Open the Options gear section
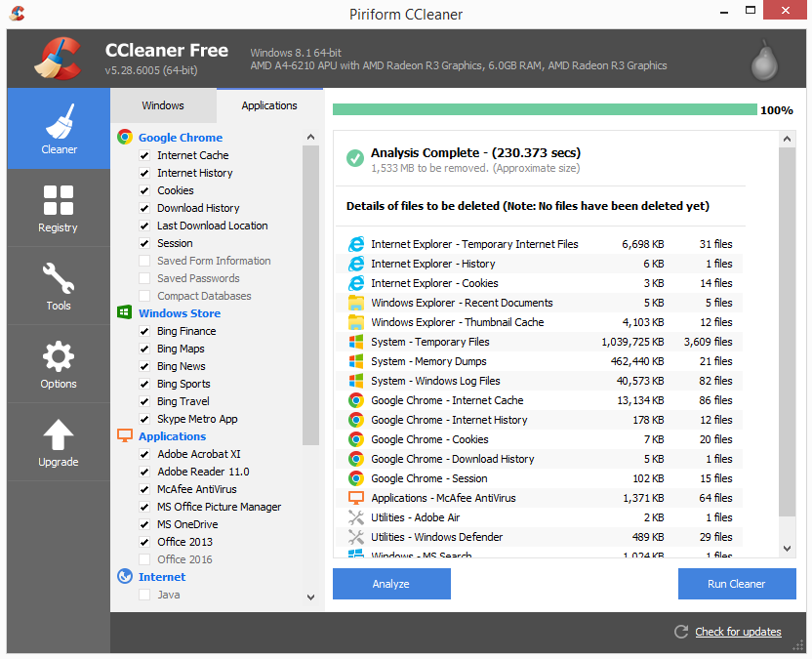This screenshot has height=659, width=812. point(59,364)
